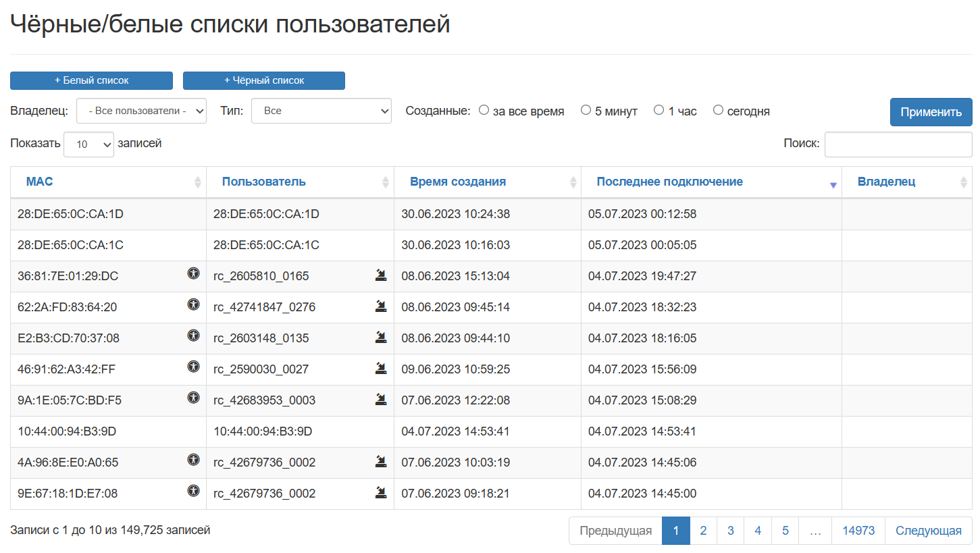This screenshot has height=553, width=980.
Task: Click icon next to user rc_2590030_0027
Action: (x=382, y=367)
